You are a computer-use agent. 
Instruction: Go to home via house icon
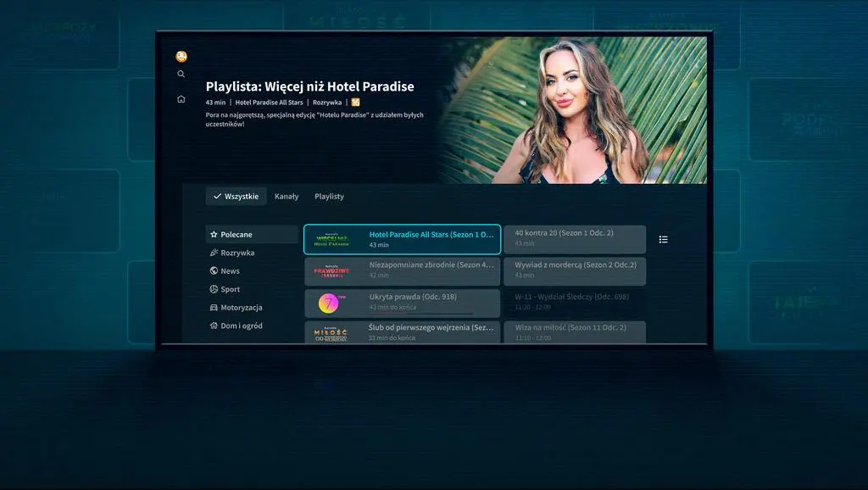(181, 99)
